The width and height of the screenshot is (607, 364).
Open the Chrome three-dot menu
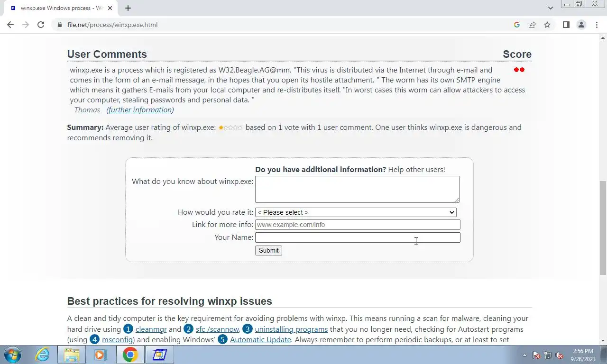click(x=597, y=25)
